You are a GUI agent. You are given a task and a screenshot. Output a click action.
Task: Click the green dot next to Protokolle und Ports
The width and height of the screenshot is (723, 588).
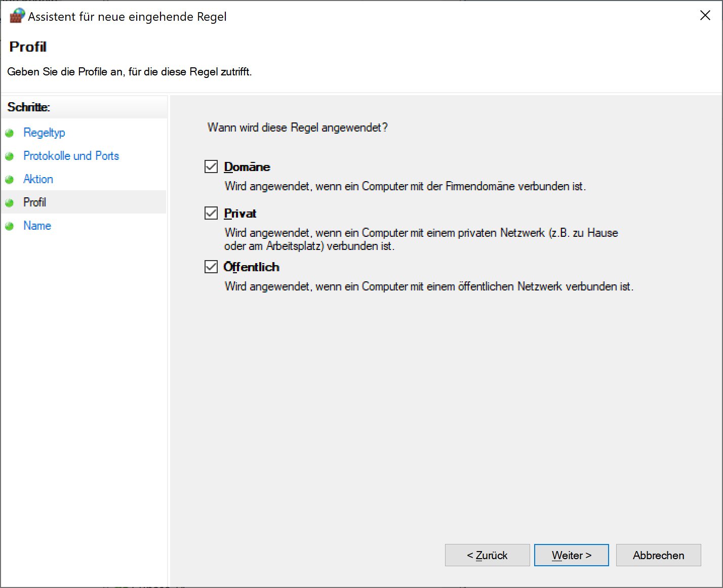coord(9,156)
